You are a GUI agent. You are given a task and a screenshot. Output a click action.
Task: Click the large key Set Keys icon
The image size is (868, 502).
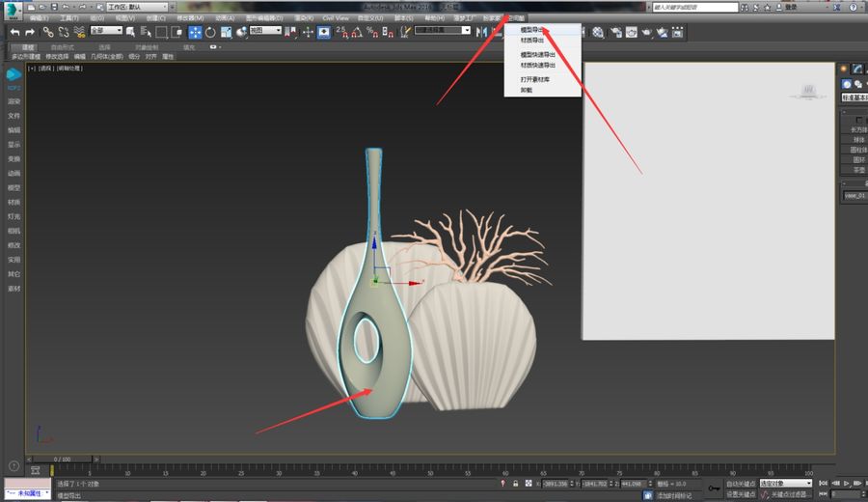point(714,488)
